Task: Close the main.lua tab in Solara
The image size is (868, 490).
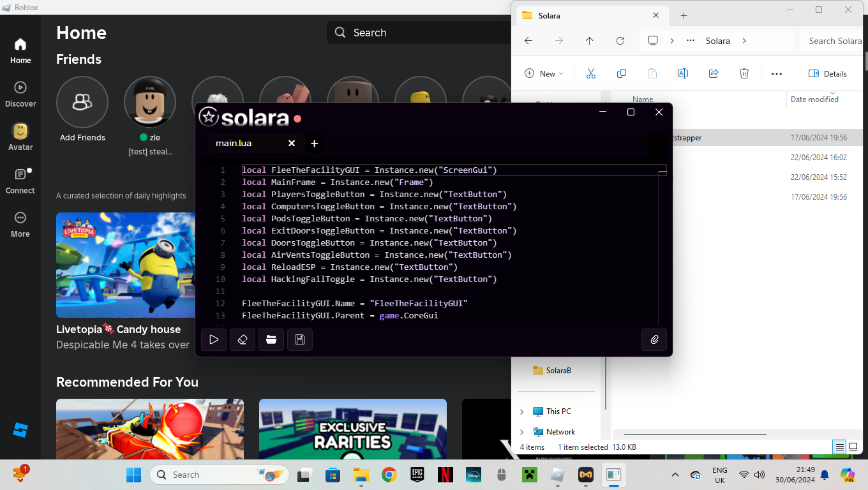Action: point(292,143)
